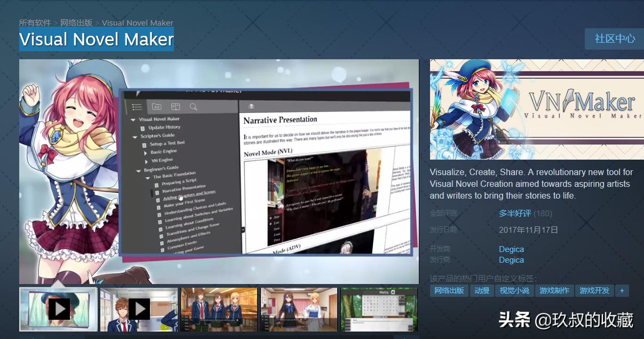Open 所有软件 breadcrumb link
The image size is (644, 339).
pos(35,23)
